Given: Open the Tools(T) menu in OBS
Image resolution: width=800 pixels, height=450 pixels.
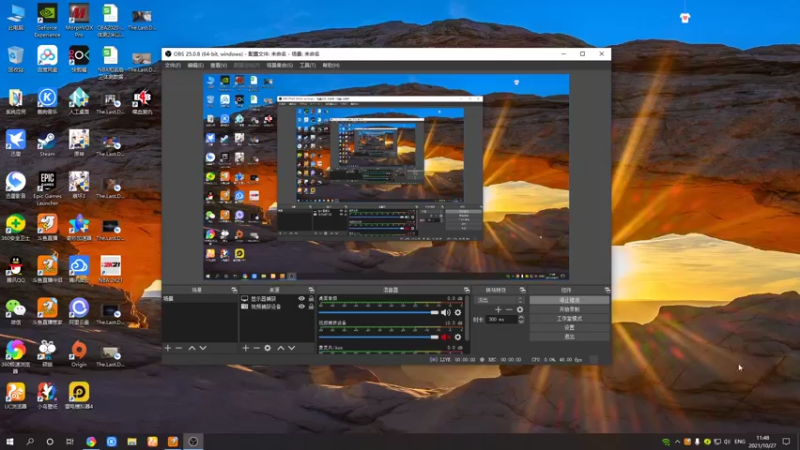Looking at the screenshot, I should click(x=307, y=65).
